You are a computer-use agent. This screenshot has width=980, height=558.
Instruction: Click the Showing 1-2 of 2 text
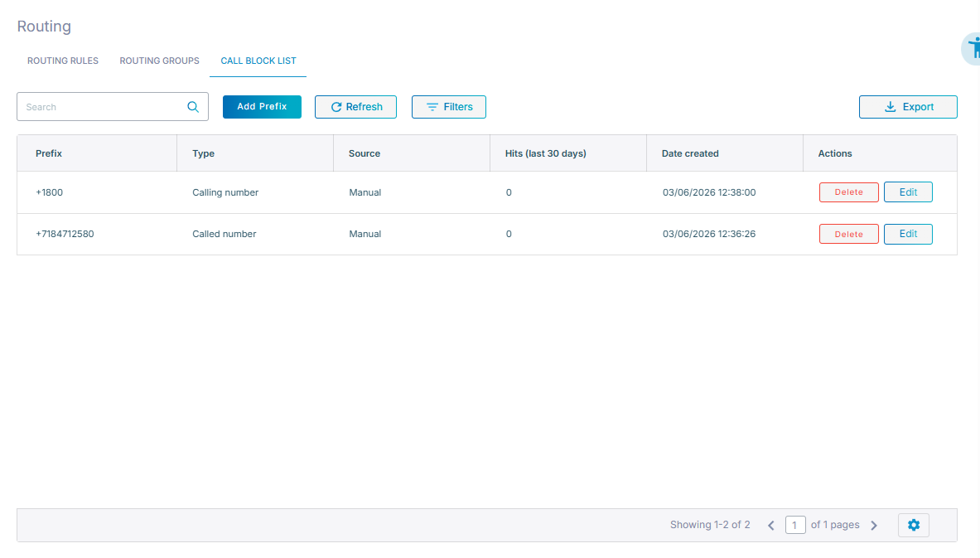click(710, 525)
